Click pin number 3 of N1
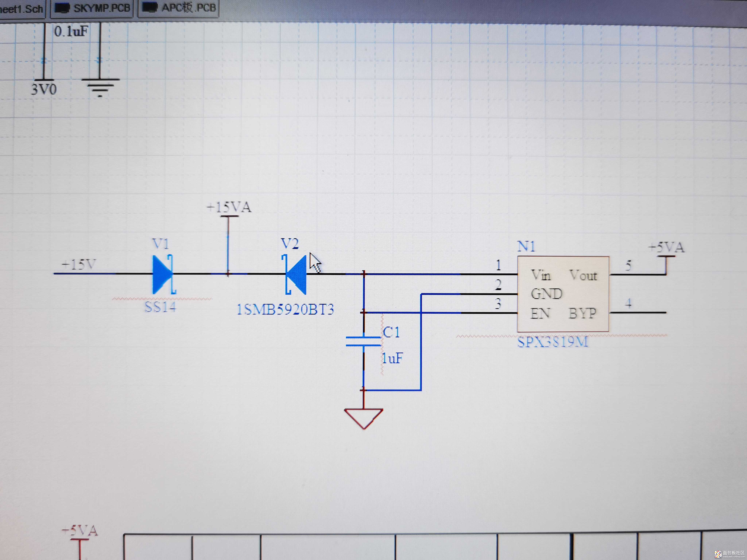 click(x=498, y=304)
